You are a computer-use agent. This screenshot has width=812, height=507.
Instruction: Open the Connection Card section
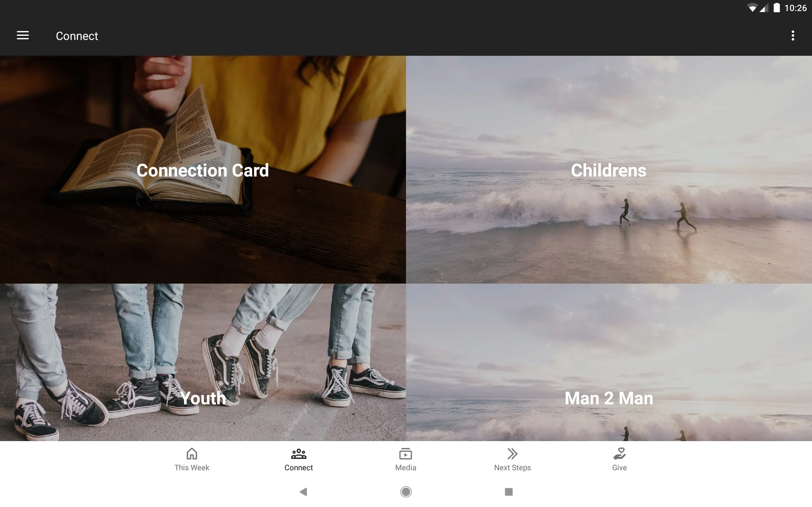pos(203,170)
